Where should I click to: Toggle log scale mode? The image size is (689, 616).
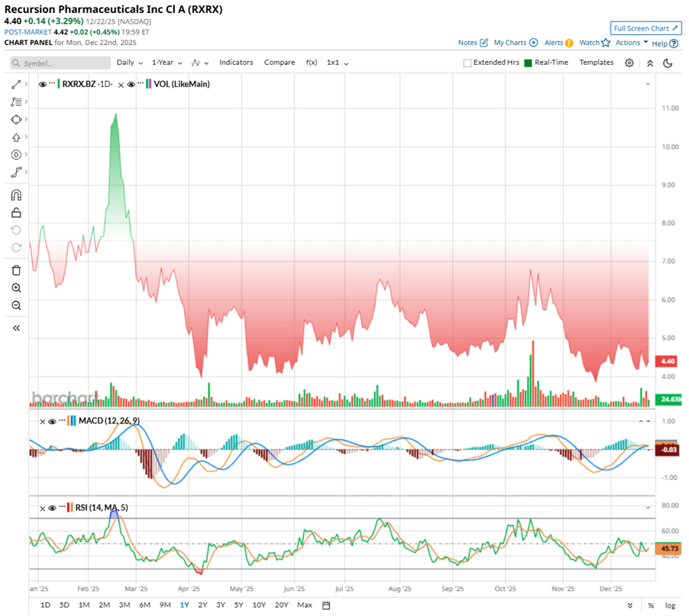670,605
